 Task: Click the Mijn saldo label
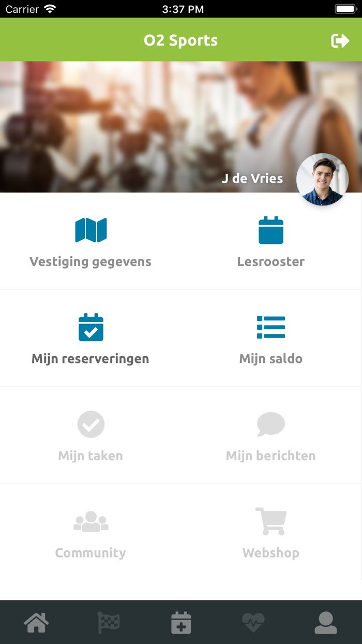coord(271,359)
